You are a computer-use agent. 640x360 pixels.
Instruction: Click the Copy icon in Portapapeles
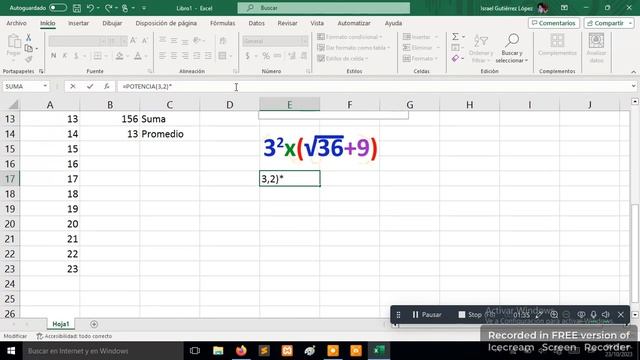(x=29, y=49)
